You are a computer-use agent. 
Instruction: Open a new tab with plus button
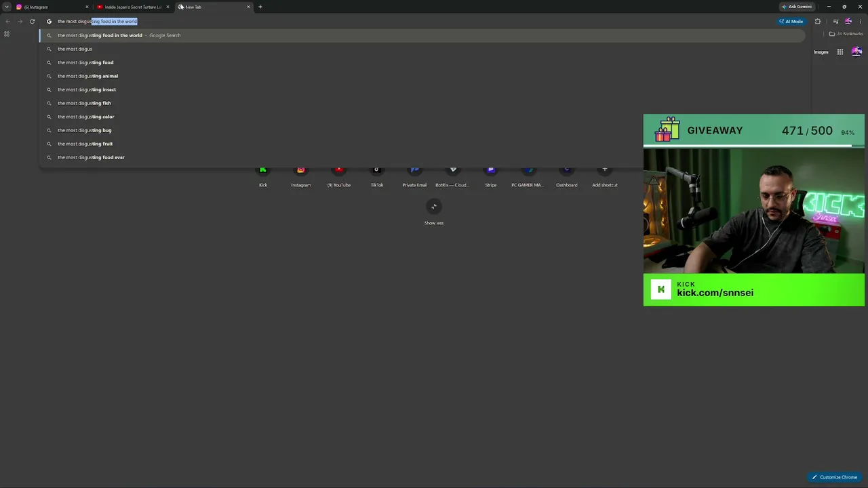pyautogui.click(x=260, y=7)
